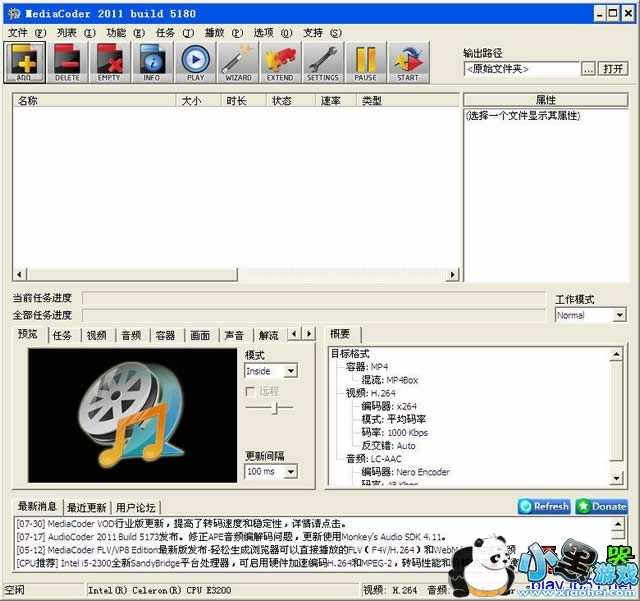Open the INFO toolbar icon

click(x=152, y=62)
